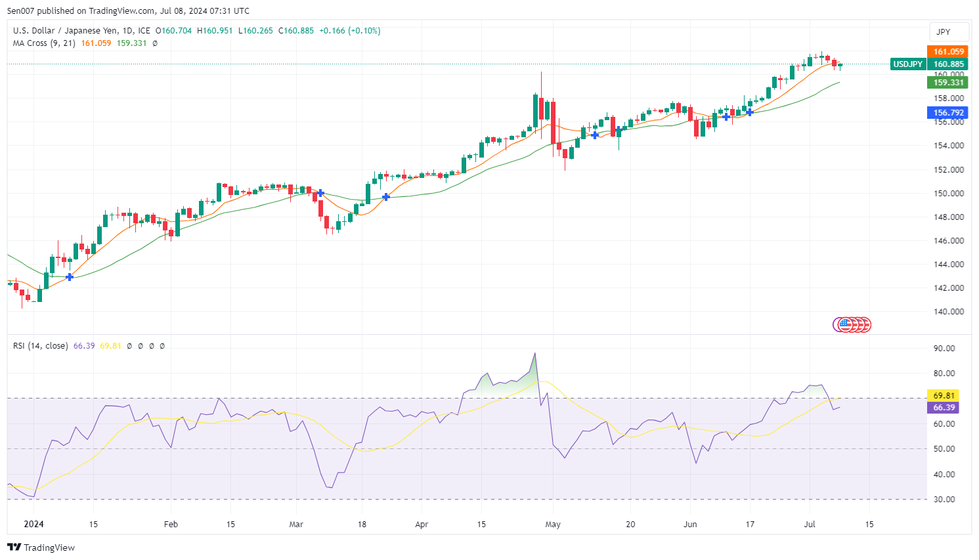The width and height of the screenshot is (979, 560).
Task: Click the USDJPY symbol price label
Action: (x=908, y=64)
